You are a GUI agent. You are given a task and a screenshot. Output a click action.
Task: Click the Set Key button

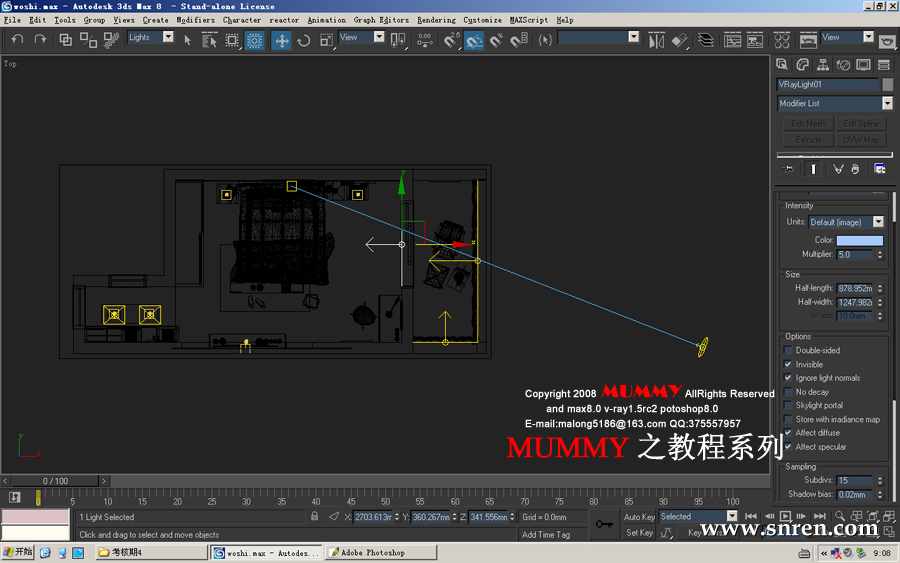(x=639, y=533)
